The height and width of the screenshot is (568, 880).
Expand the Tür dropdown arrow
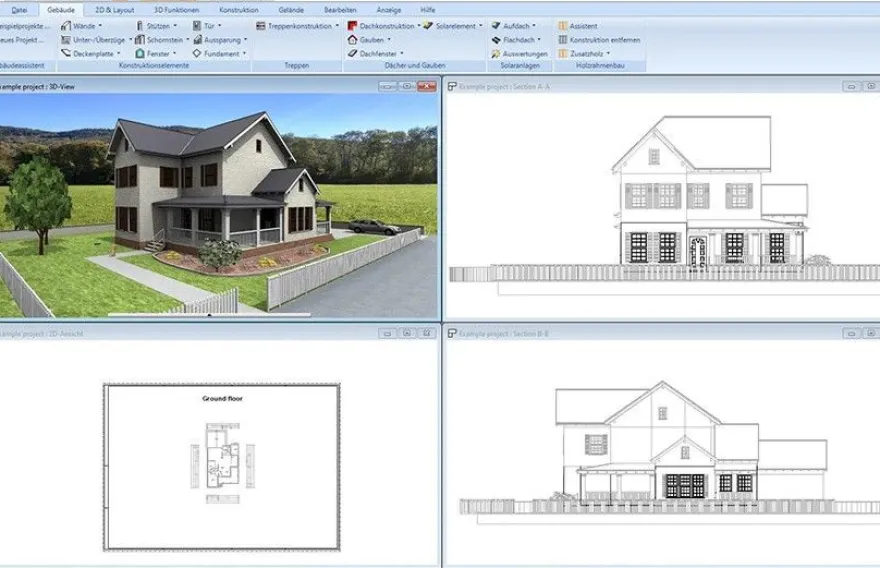click(219, 26)
